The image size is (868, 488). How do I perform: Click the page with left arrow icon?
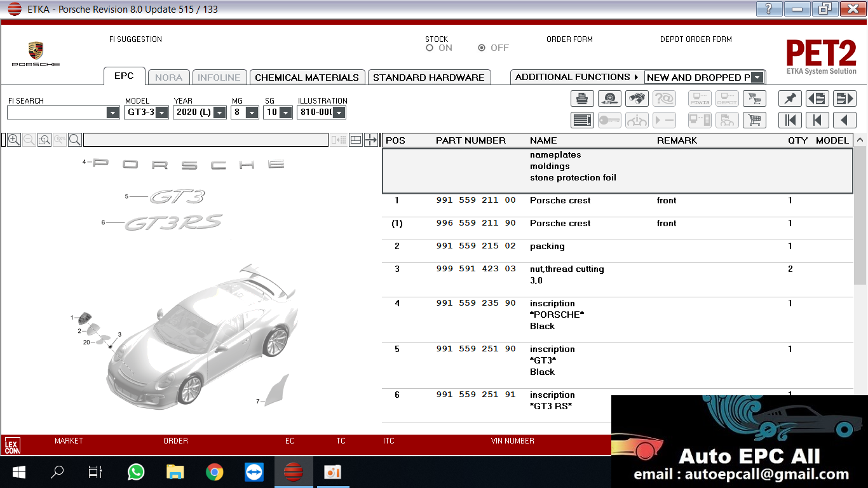tap(817, 98)
